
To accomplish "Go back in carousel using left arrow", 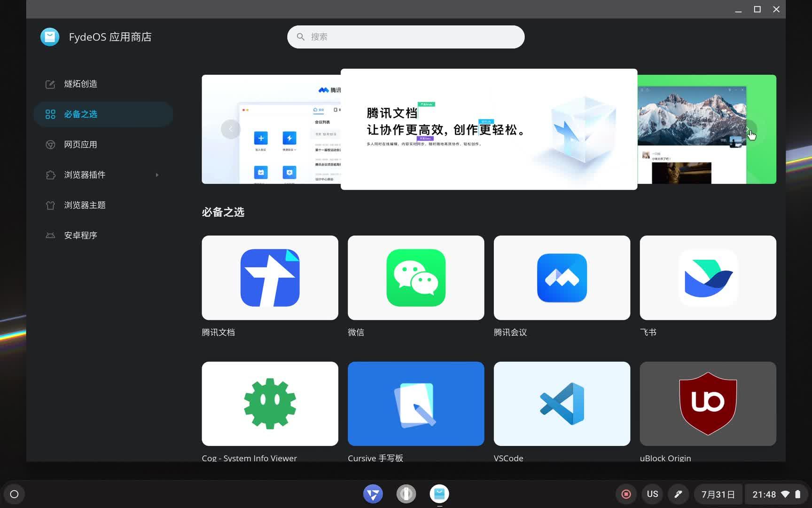I will pos(231,129).
